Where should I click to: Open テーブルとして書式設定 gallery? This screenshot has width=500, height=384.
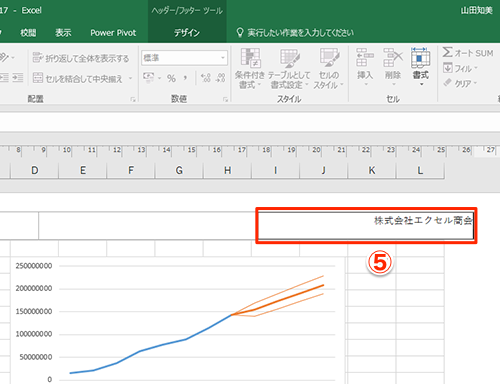point(289,69)
